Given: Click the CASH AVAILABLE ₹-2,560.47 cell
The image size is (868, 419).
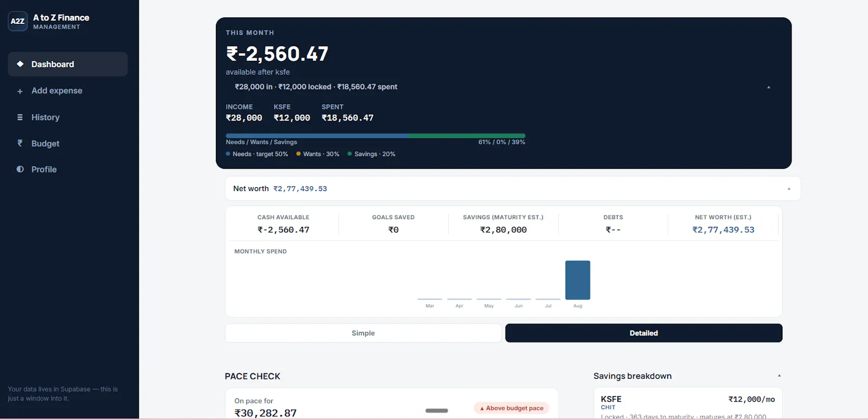Looking at the screenshot, I should pyautogui.click(x=283, y=224).
